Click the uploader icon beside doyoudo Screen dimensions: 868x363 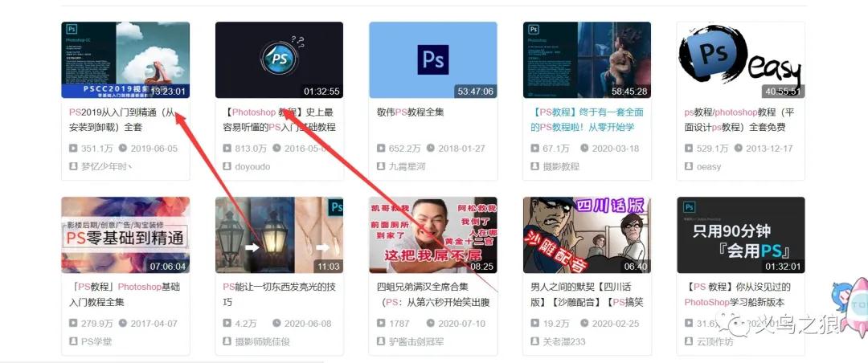(x=227, y=166)
